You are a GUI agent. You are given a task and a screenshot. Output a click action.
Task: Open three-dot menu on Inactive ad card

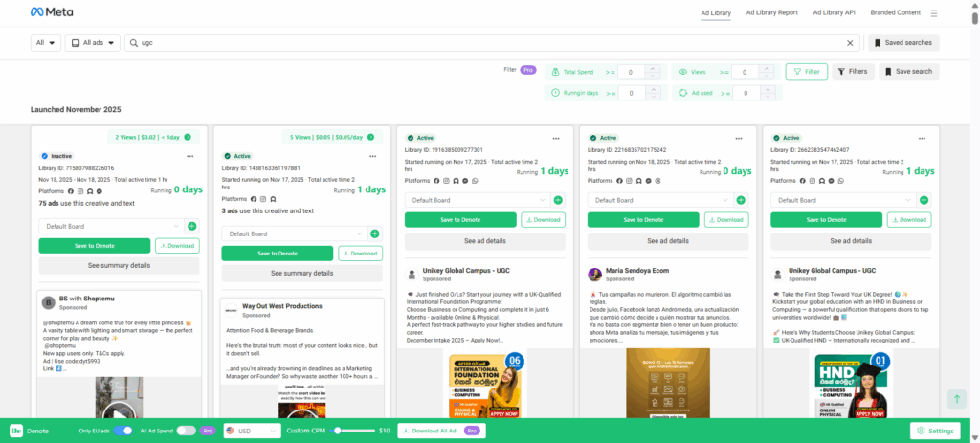pos(190,156)
